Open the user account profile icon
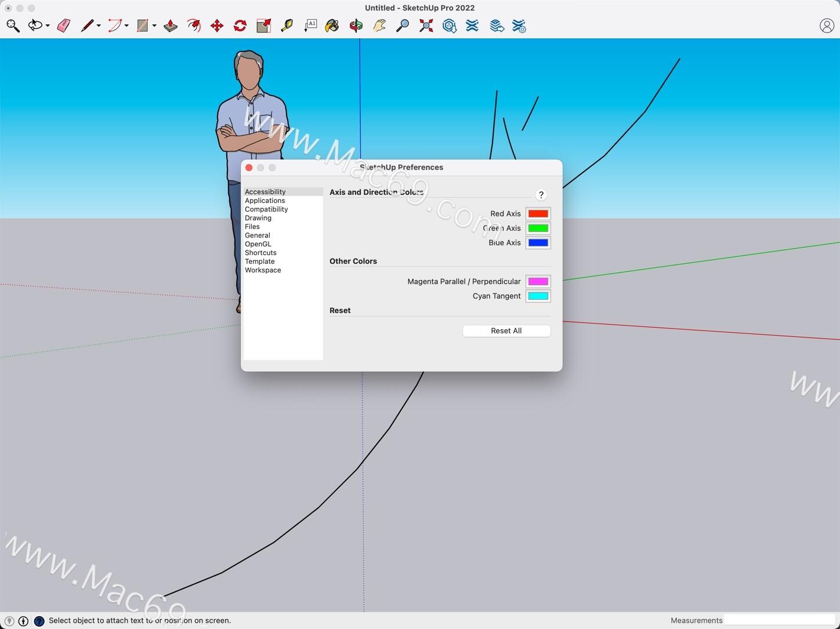The width and height of the screenshot is (840, 629). 827,26
